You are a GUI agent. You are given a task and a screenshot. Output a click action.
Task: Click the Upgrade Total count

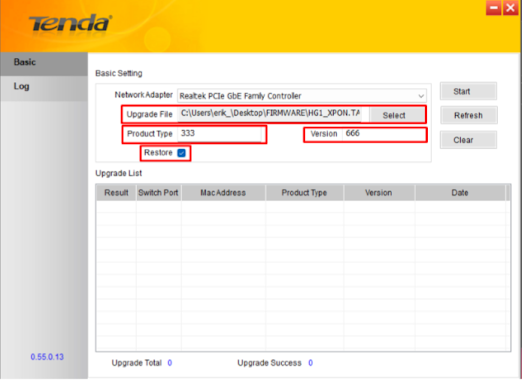tap(170, 363)
